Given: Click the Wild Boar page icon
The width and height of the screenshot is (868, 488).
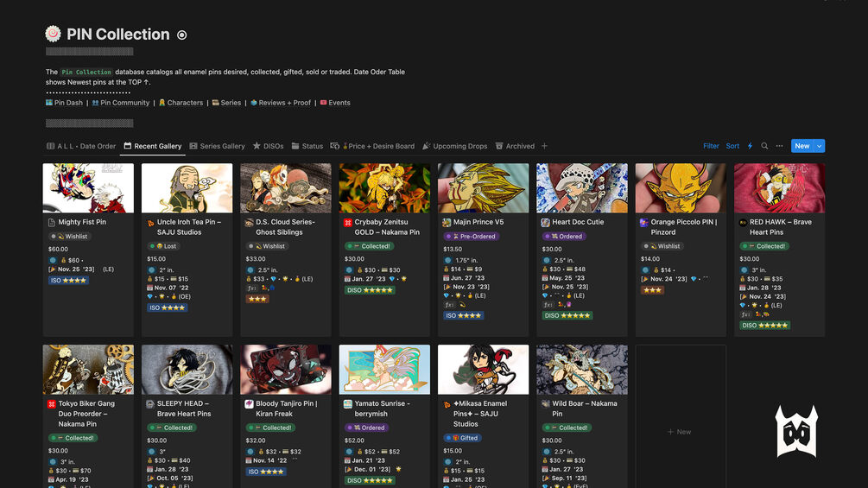Looking at the screenshot, I should click(x=545, y=404).
